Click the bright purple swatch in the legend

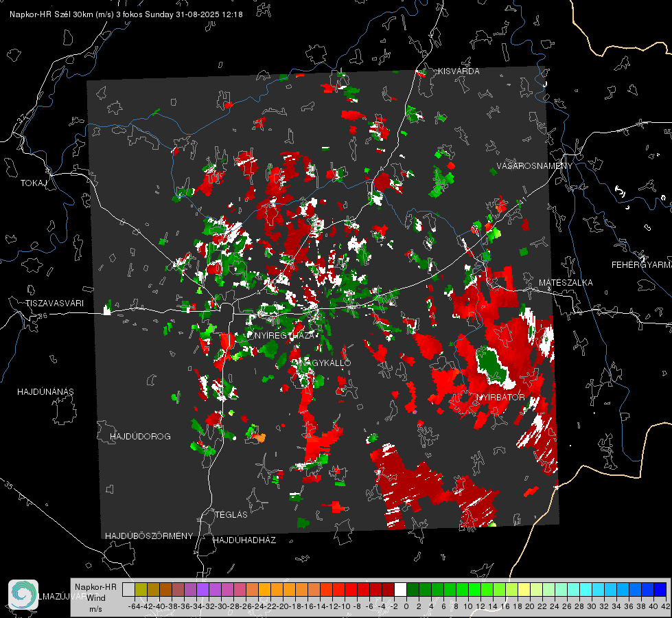(x=202, y=589)
